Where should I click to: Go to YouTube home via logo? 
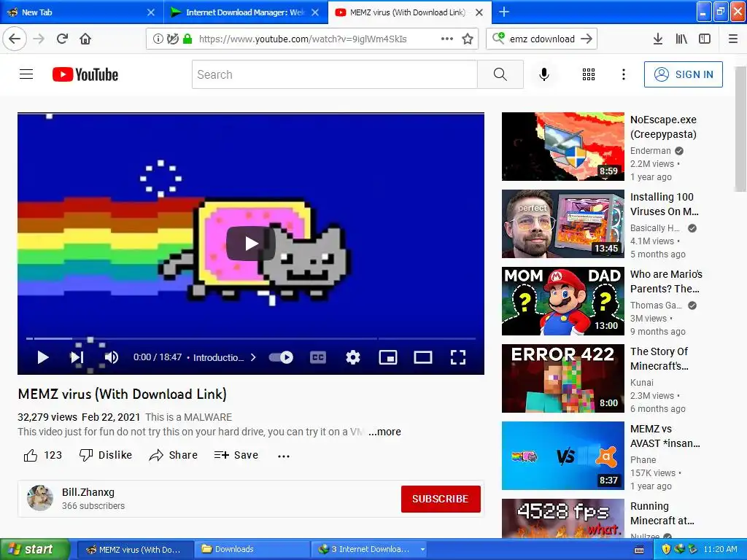[85, 74]
